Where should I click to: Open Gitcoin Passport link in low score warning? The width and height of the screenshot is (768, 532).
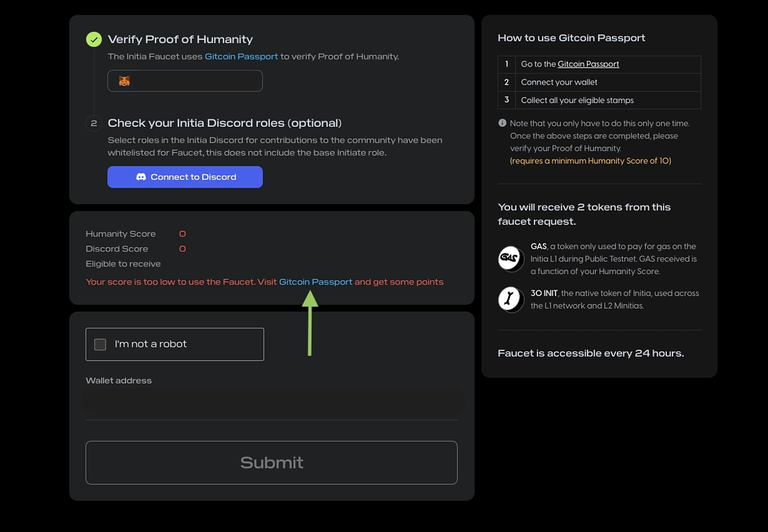coord(316,282)
